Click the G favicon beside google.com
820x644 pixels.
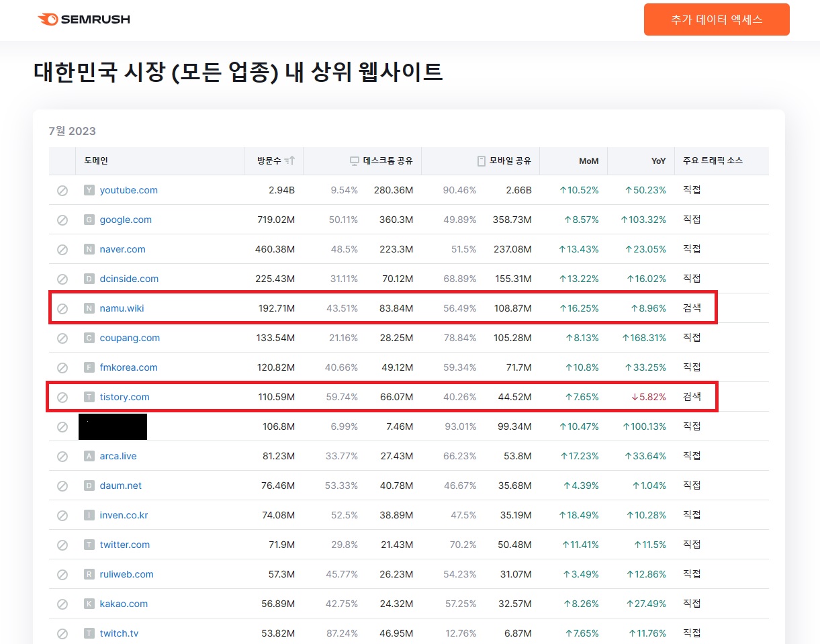tap(89, 220)
